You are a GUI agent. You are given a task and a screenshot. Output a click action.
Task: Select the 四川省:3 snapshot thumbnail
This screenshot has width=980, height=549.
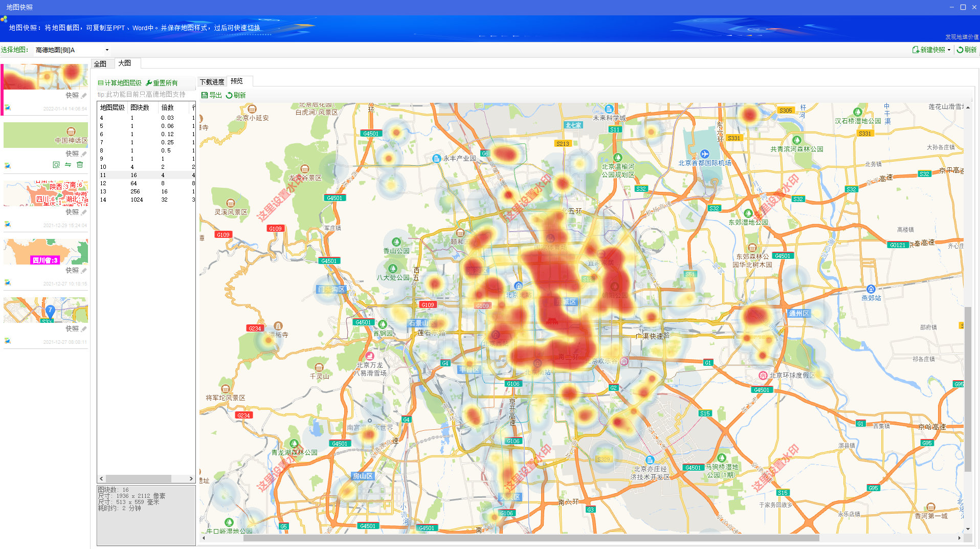point(46,252)
